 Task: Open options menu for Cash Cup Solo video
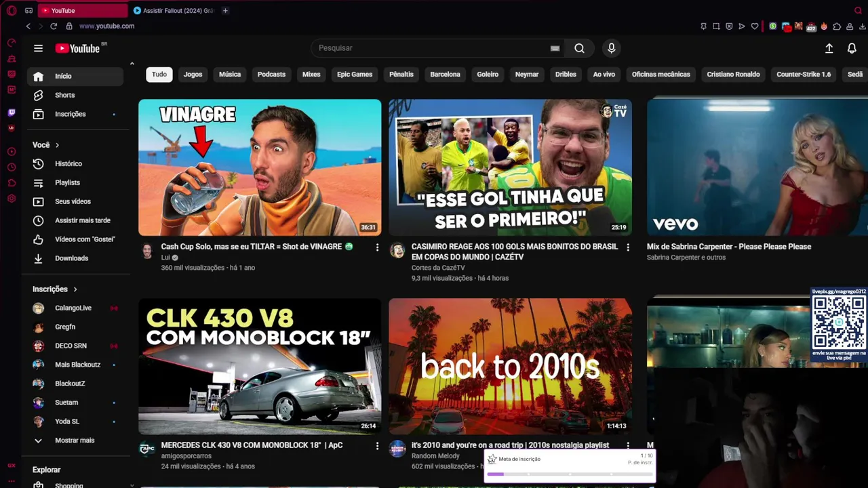point(377,247)
